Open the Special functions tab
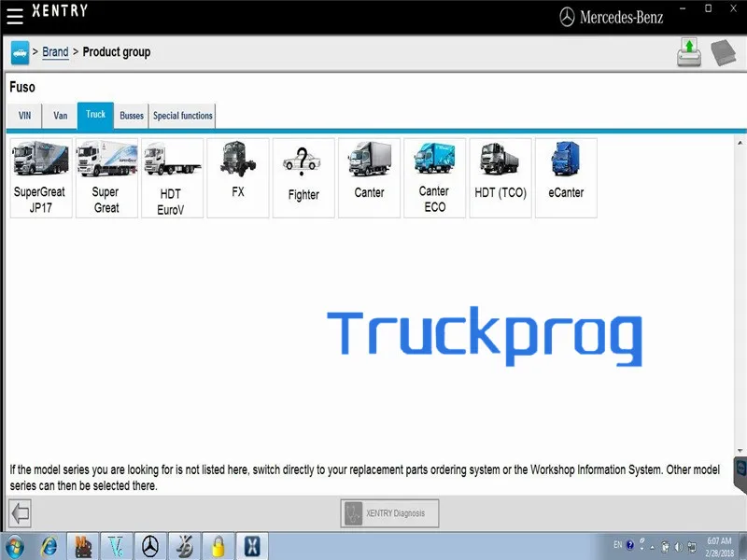Image resolution: width=747 pixels, height=560 pixels. pyautogui.click(x=182, y=116)
